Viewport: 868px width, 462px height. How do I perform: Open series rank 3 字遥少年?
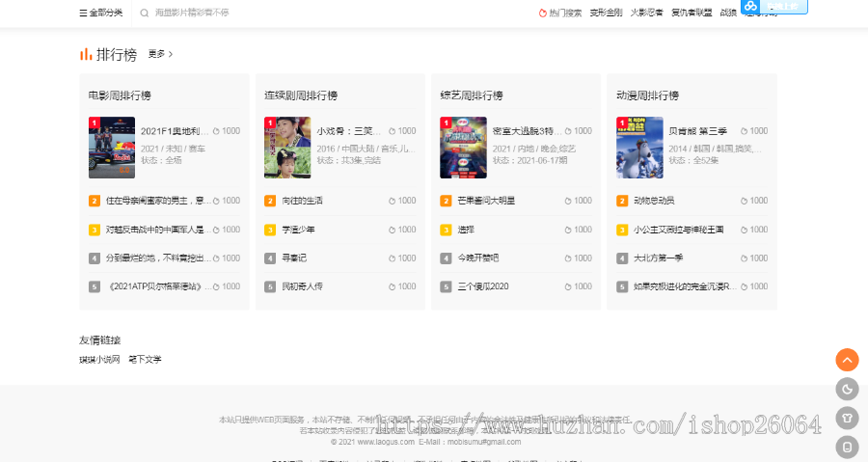pyautogui.click(x=298, y=230)
